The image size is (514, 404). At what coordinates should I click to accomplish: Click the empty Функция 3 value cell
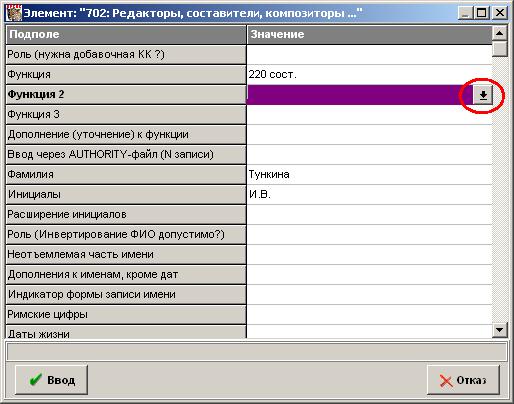[369, 114]
